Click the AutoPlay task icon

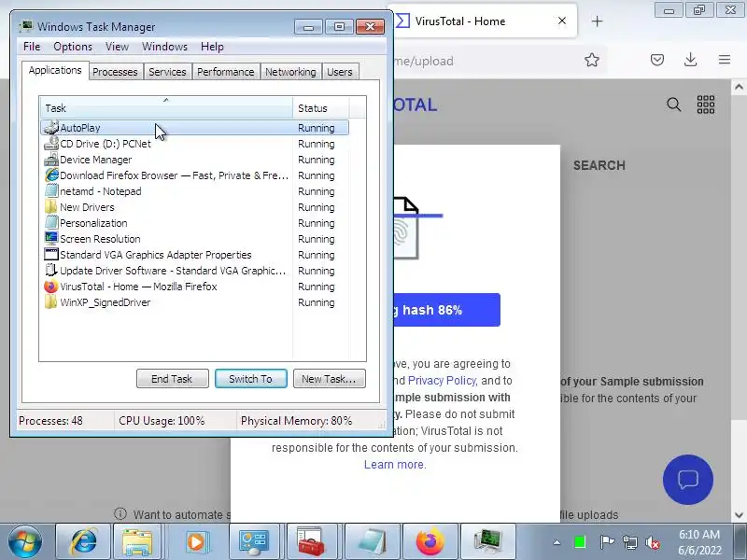click(51, 128)
